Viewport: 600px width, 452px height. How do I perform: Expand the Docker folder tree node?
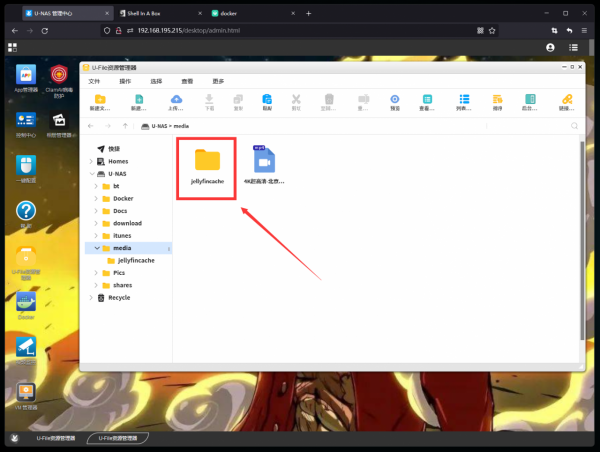click(x=96, y=199)
